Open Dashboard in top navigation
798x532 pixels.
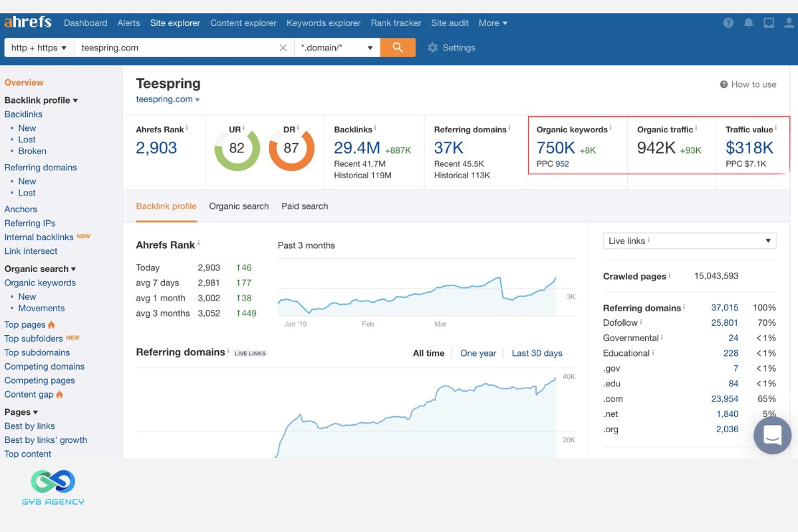click(x=85, y=23)
